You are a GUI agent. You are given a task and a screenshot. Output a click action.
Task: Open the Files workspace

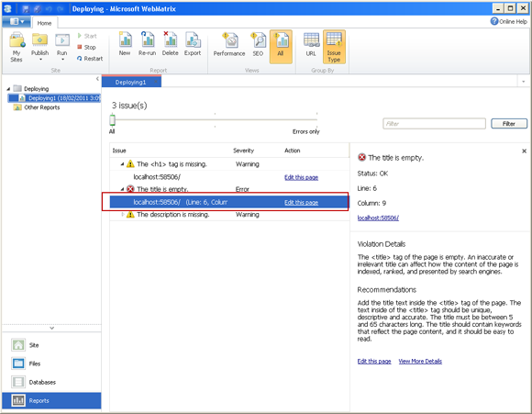(51, 364)
